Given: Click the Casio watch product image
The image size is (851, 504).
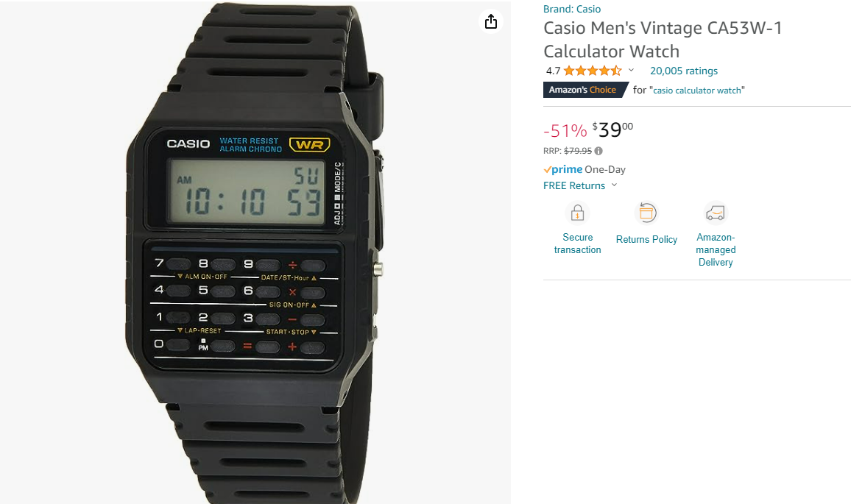Looking at the screenshot, I should [255, 253].
